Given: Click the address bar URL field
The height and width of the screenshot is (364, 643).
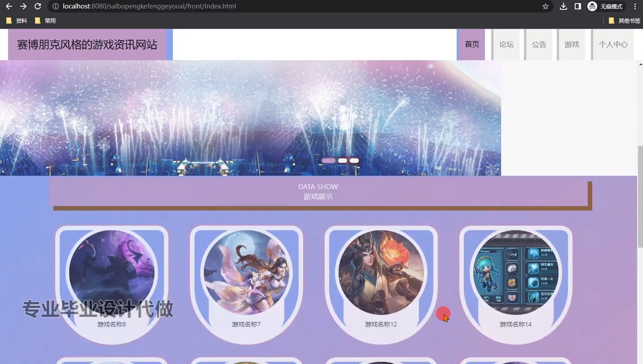Looking at the screenshot, I should point(299,6).
